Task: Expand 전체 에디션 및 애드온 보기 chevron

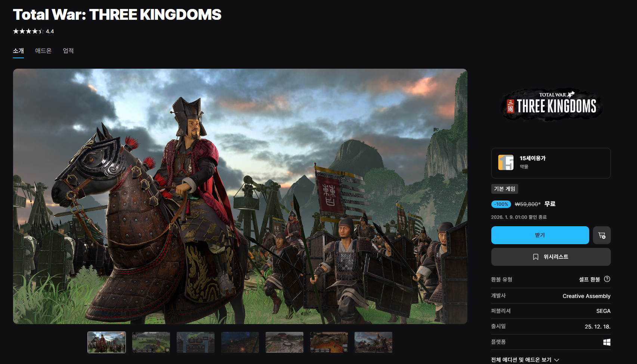Action: (x=557, y=360)
